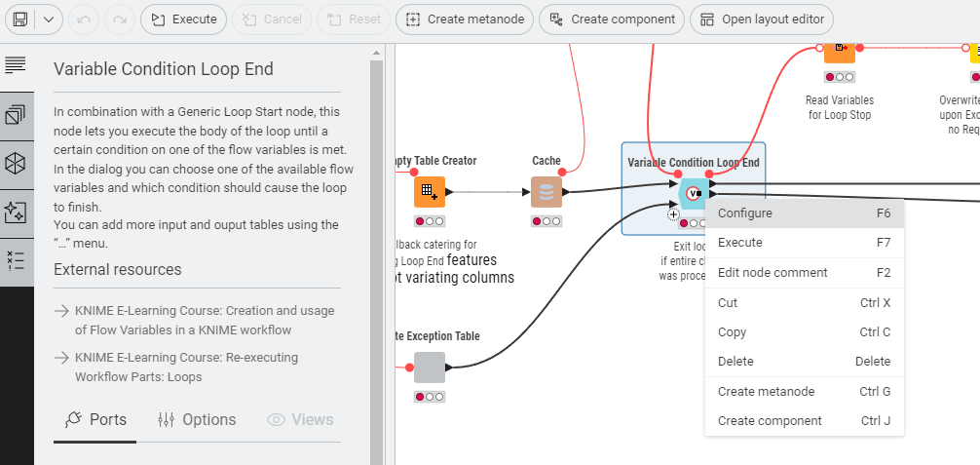Open the stacked-squares sidebar panel icon
The height and width of the screenshot is (465, 980).
(15, 115)
